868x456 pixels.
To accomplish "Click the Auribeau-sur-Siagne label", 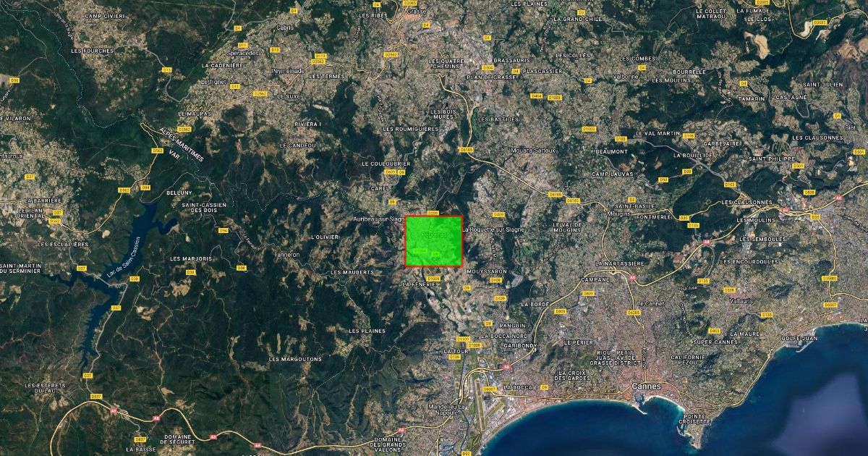I will pos(378,219).
